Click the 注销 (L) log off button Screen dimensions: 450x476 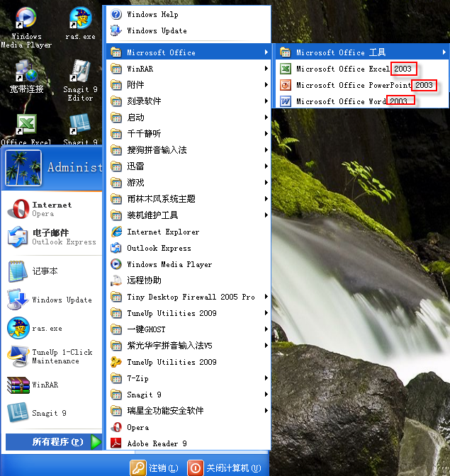(x=154, y=468)
